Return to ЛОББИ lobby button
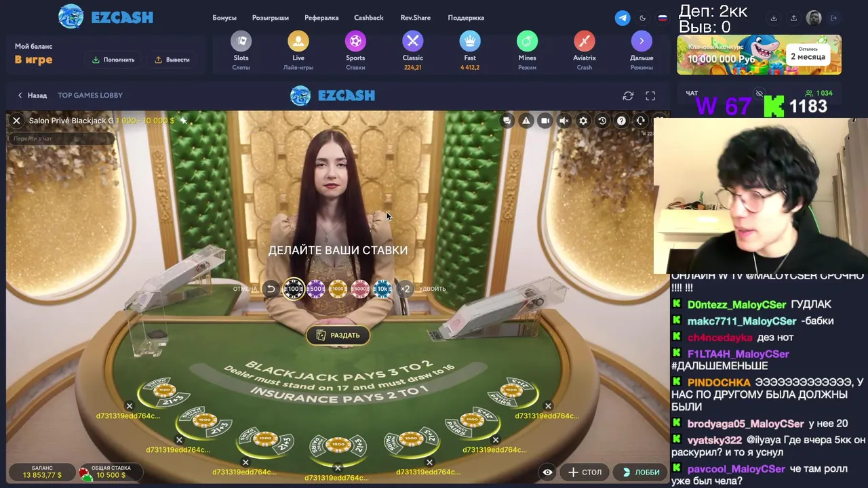This screenshot has width=868, height=488. 641,472
